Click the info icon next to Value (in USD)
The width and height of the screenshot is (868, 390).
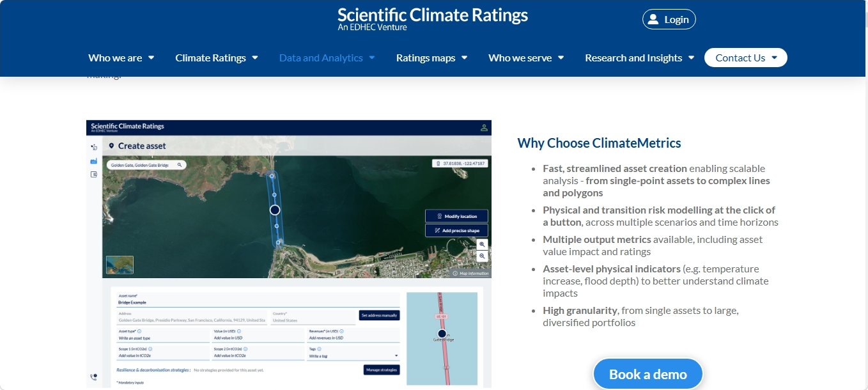tap(239, 331)
